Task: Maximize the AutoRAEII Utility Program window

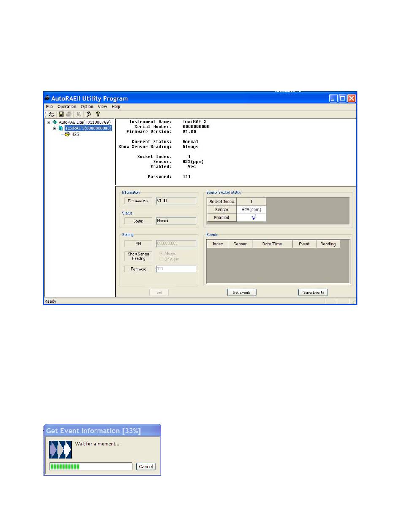Action: 342,98
